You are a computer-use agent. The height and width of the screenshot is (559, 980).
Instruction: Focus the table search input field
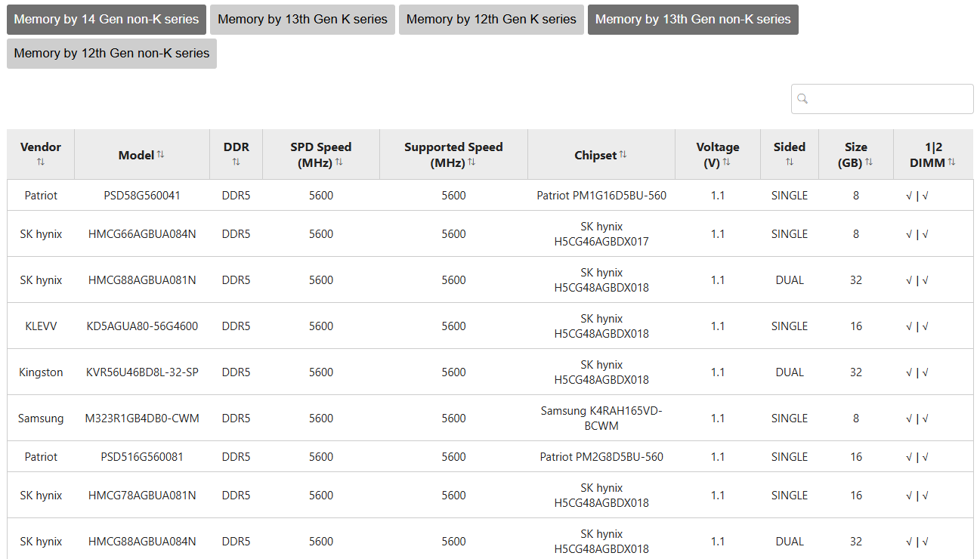pyautogui.click(x=883, y=99)
